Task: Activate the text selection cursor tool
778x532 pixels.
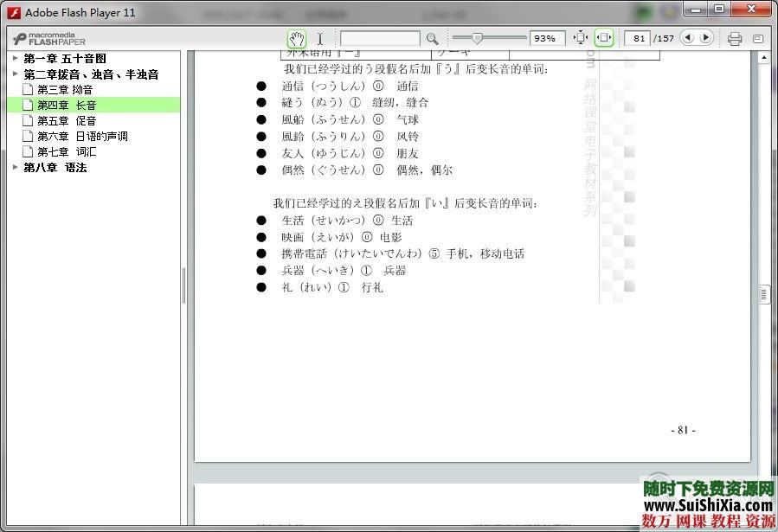Action: [319, 38]
